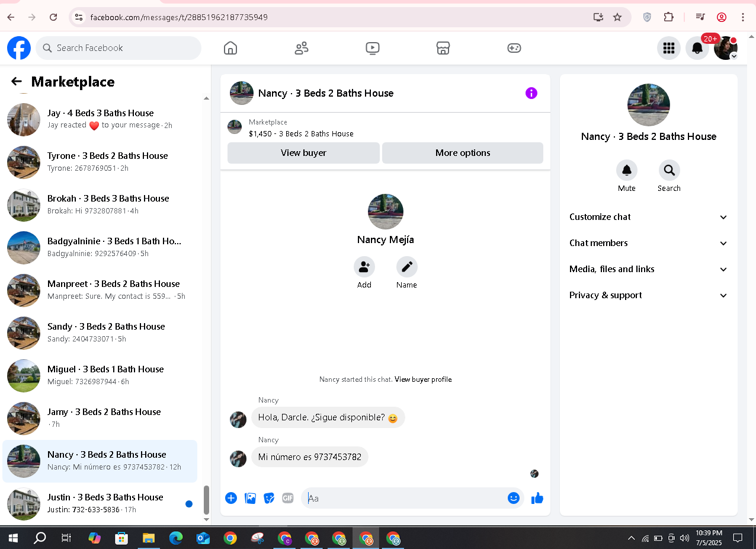Image resolution: width=756 pixels, height=549 pixels.
Task: Open the Marketplace storefront icon
Action: pos(443,48)
